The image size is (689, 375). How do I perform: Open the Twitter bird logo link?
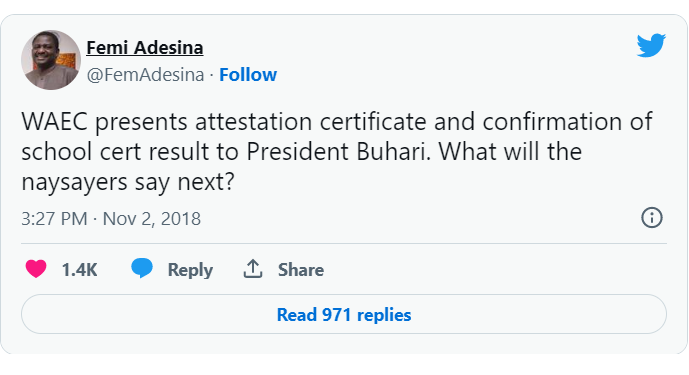point(651,45)
